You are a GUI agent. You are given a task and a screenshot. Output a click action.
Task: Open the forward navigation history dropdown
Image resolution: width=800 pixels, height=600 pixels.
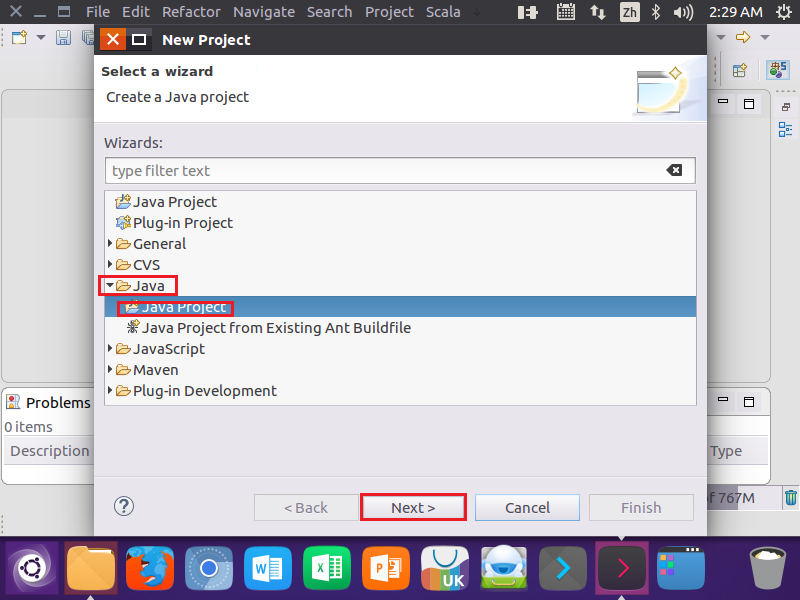(x=765, y=37)
